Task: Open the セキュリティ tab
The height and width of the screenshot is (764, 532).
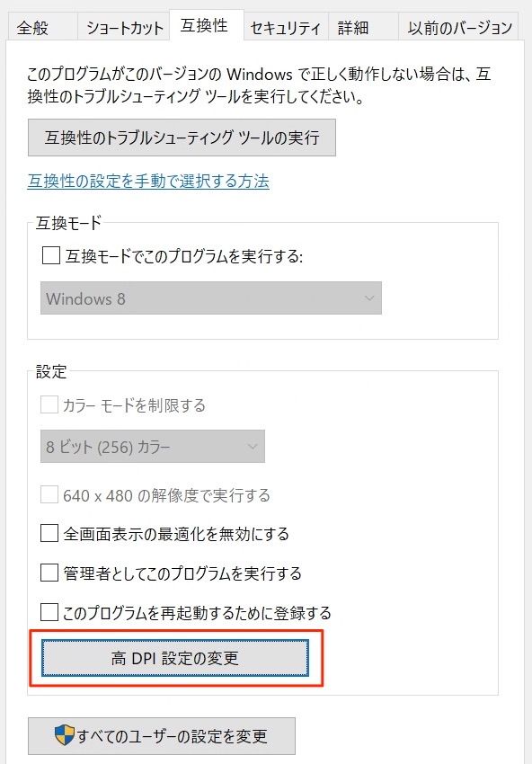Action: coord(286,27)
